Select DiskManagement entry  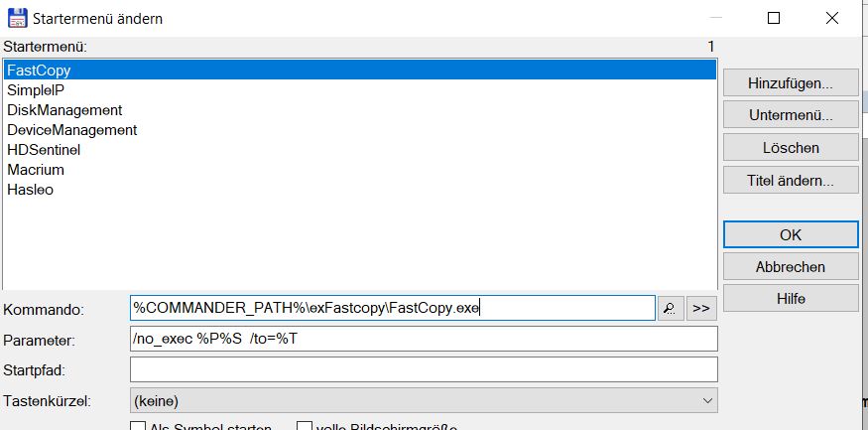click(x=359, y=110)
